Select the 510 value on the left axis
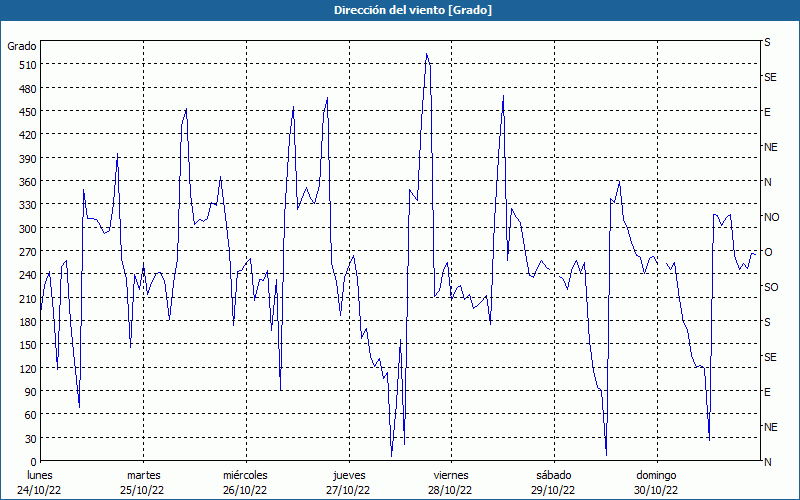The height and width of the screenshot is (500, 800). 27,65
